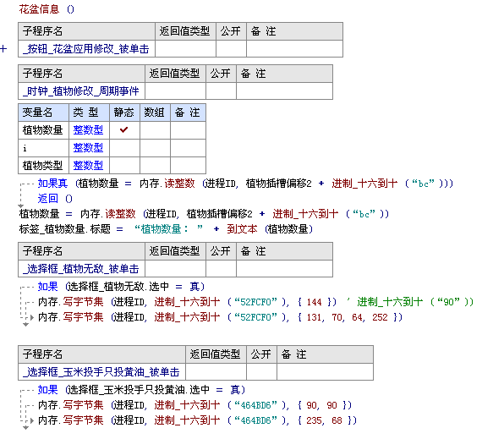Click the 数组 cell for variable 植物数量

point(155,130)
